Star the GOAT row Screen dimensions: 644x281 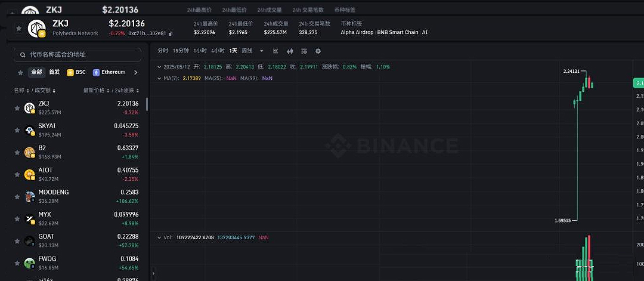click(x=17, y=241)
